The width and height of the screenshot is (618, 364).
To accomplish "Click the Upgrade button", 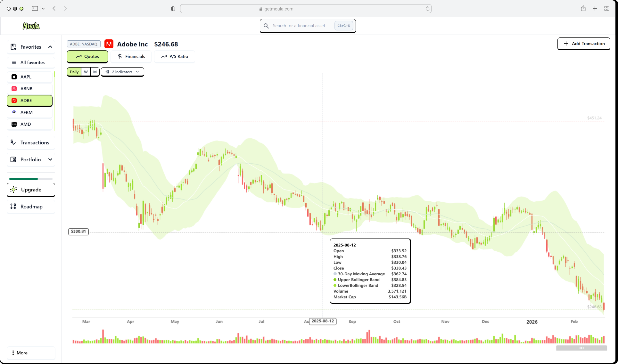I will [31, 190].
